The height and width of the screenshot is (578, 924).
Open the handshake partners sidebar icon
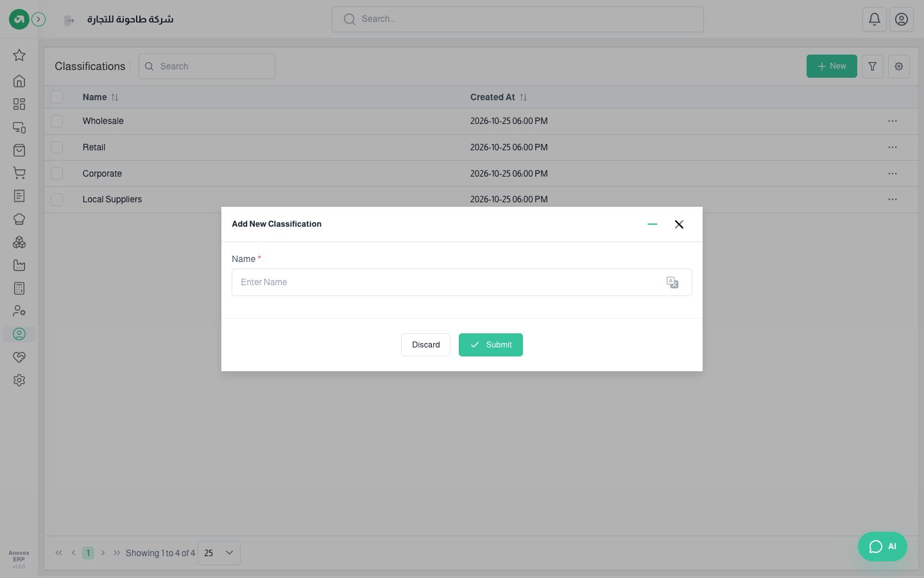point(19,357)
